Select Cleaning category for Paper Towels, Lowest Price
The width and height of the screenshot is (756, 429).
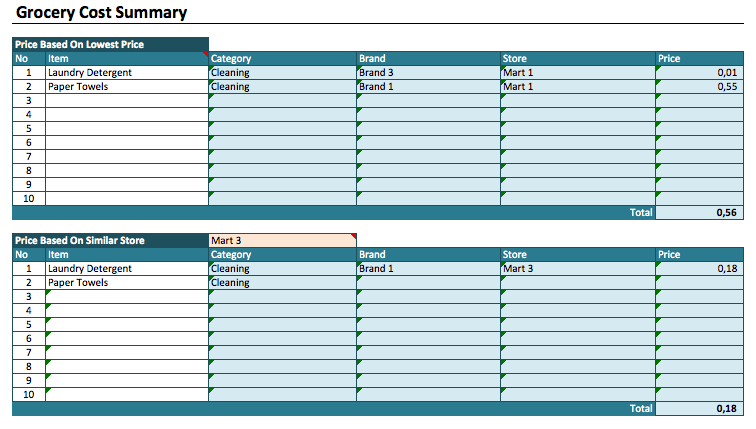point(283,87)
